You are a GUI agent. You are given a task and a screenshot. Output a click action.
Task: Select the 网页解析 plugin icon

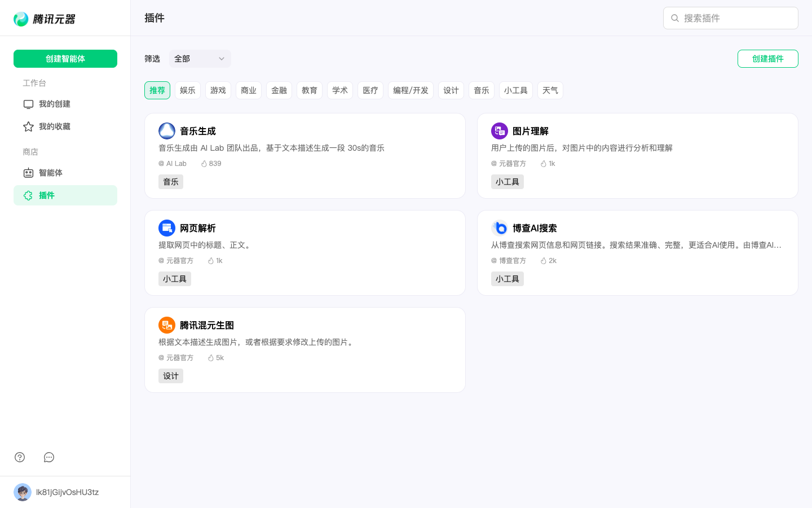[x=167, y=228]
